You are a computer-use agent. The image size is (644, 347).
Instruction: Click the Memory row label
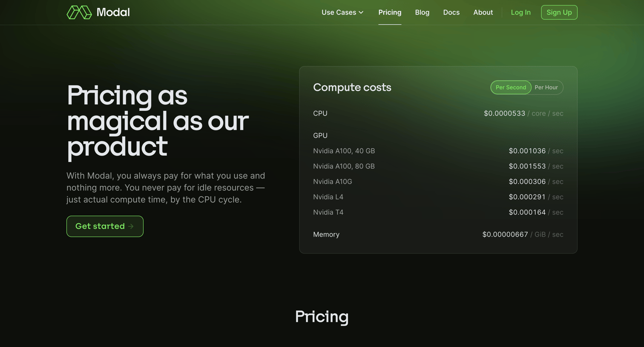pyautogui.click(x=326, y=234)
